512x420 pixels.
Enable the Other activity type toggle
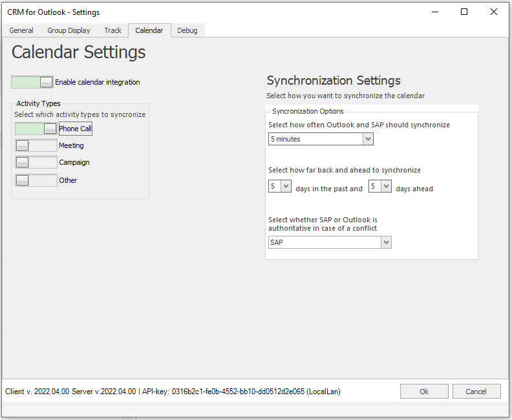point(36,180)
